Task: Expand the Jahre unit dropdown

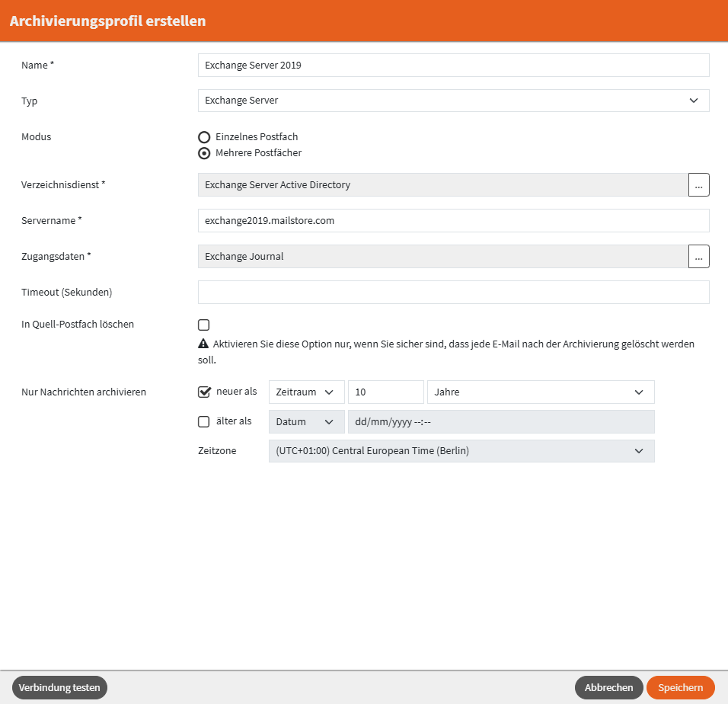Action: coord(540,392)
